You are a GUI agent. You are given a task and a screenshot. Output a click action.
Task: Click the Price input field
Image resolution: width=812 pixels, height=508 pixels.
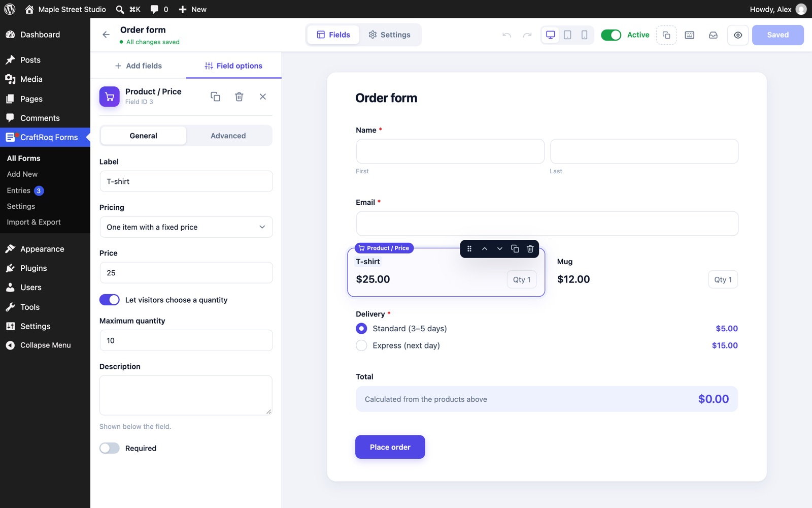pos(186,273)
